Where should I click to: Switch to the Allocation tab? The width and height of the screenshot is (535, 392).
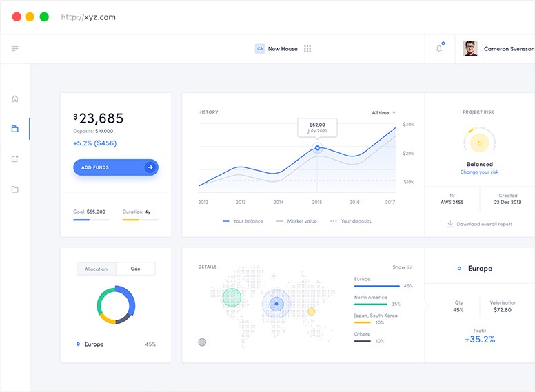coord(97,269)
